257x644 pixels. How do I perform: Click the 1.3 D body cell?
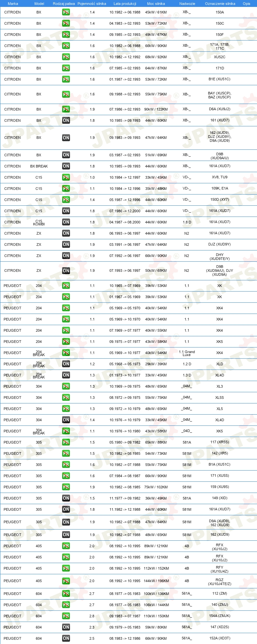coord(187,375)
